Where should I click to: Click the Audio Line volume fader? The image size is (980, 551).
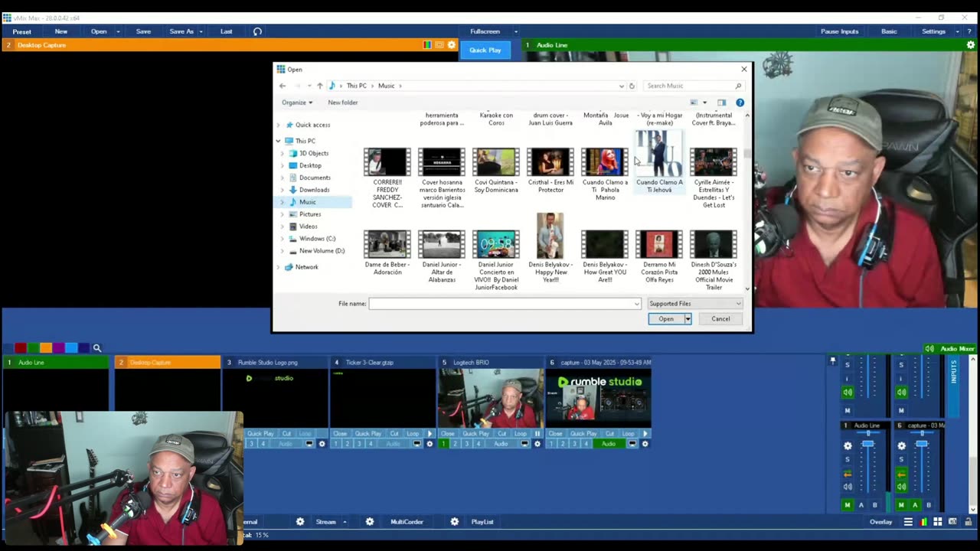[867, 444]
